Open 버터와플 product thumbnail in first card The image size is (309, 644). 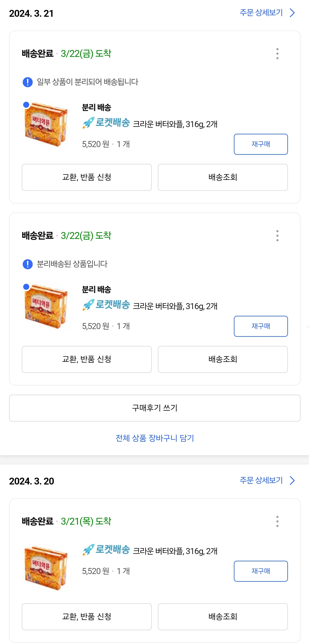46,124
